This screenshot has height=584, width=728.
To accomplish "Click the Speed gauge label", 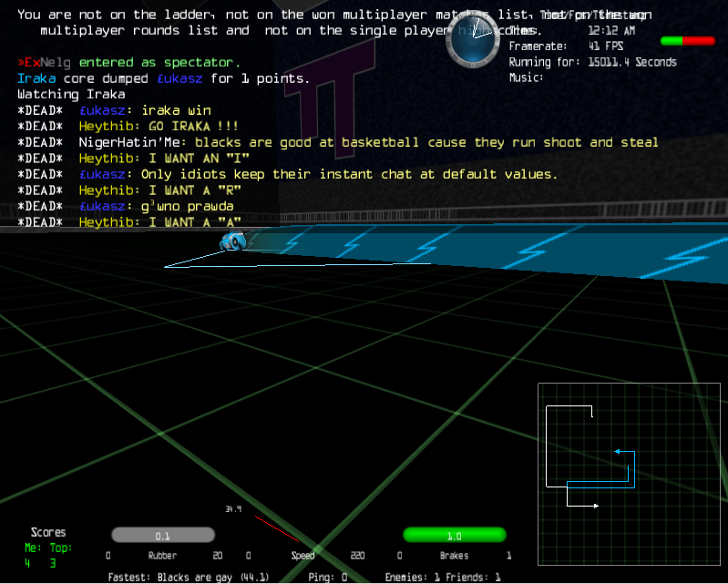I will point(302,556).
